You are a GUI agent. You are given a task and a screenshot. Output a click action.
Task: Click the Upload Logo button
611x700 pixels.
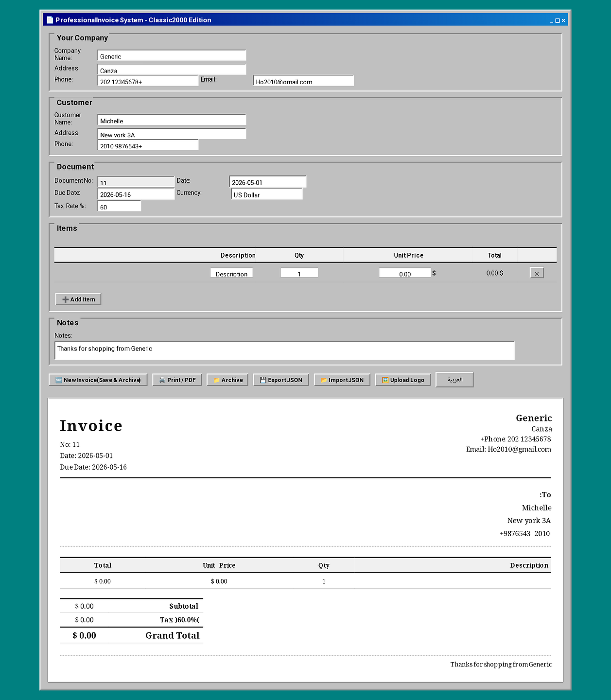coord(403,380)
